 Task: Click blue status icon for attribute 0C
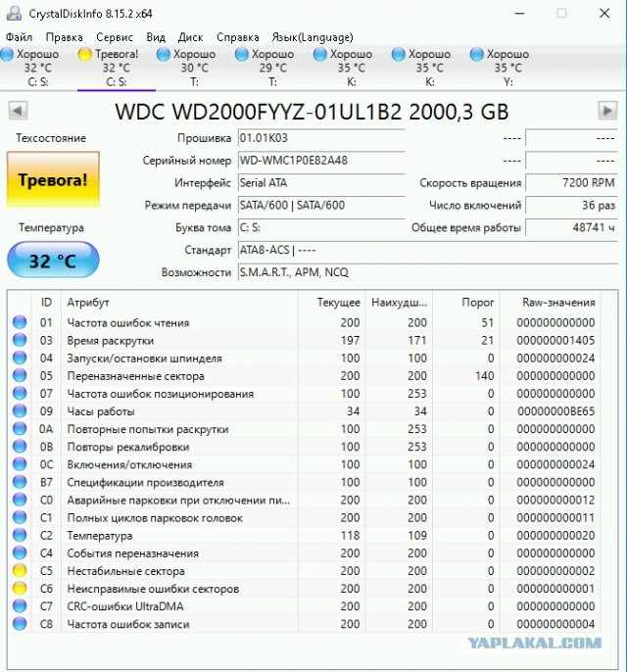(x=20, y=464)
